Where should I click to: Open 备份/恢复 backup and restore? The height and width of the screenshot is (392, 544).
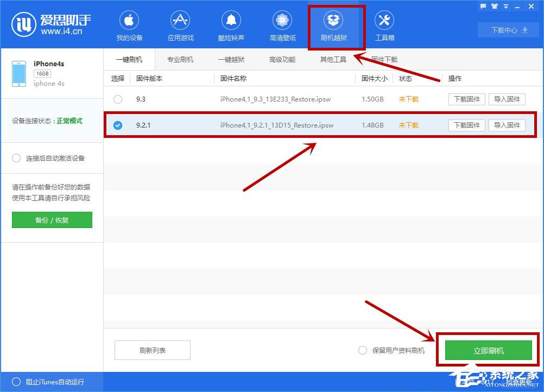tap(52, 220)
